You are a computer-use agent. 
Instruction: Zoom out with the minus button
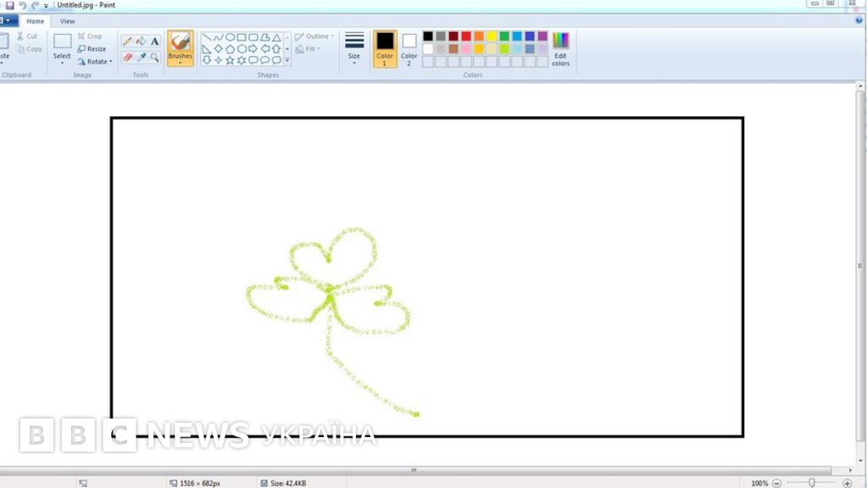coord(776,483)
